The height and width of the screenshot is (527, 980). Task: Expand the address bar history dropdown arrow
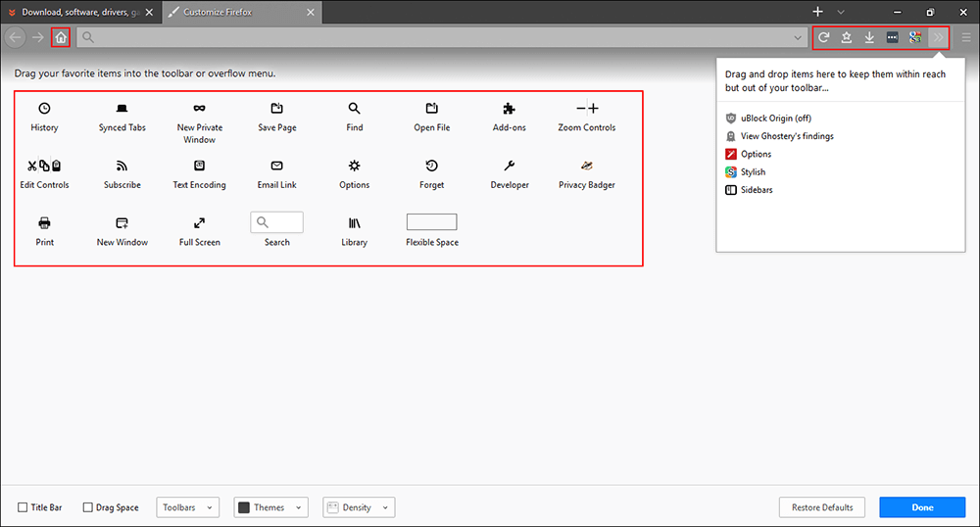pyautogui.click(x=798, y=37)
